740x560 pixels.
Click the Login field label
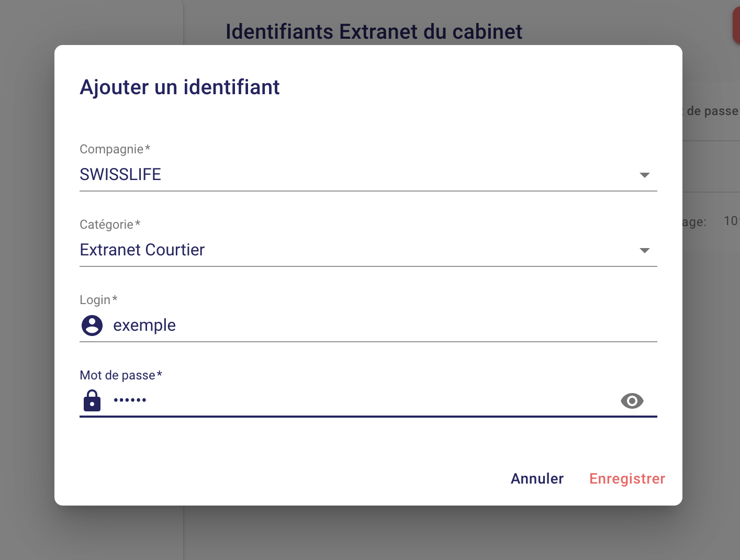click(x=98, y=300)
